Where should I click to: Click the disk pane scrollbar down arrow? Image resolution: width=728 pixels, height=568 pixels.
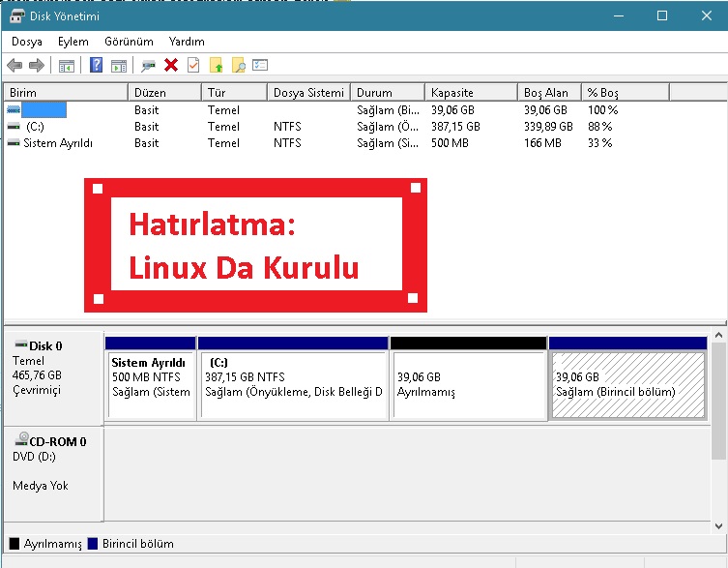tap(719, 525)
